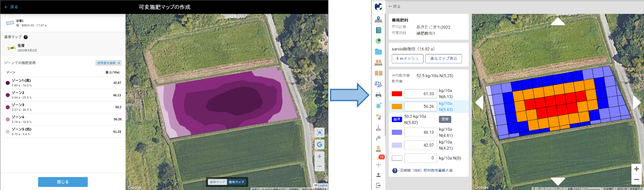Click the user account icon in sidebar
This screenshot has height=190, width=644.
(378, 175)
